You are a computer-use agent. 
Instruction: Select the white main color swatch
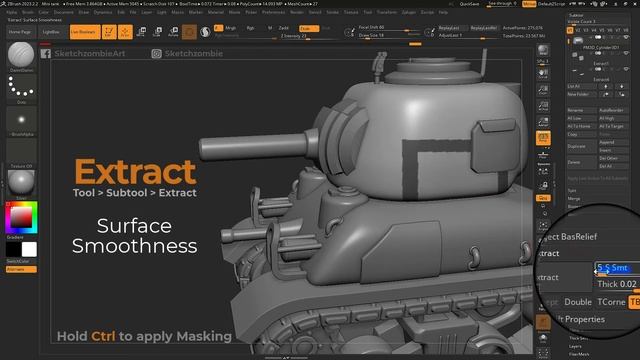[x=29, y=249]
